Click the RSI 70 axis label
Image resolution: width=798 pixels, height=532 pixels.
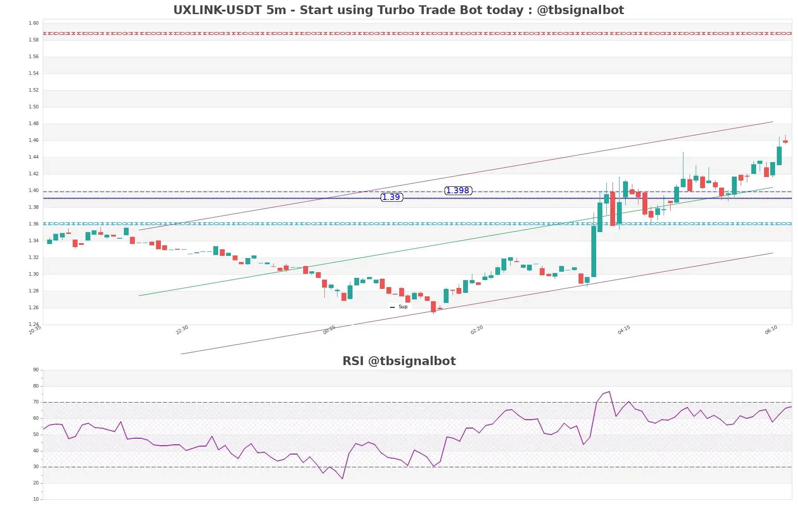click(36, 402)
